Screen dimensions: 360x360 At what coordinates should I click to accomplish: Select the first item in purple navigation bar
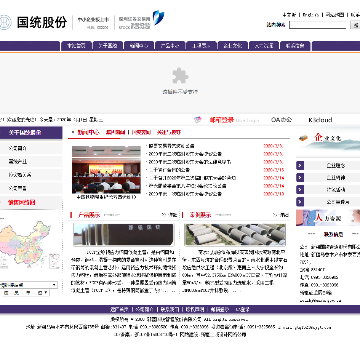tap(76, 46)
